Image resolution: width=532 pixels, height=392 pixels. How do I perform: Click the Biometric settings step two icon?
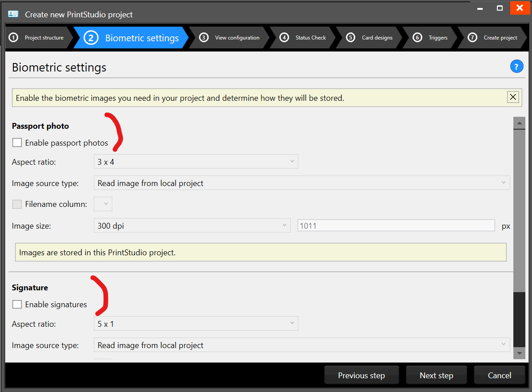[91, 38]
